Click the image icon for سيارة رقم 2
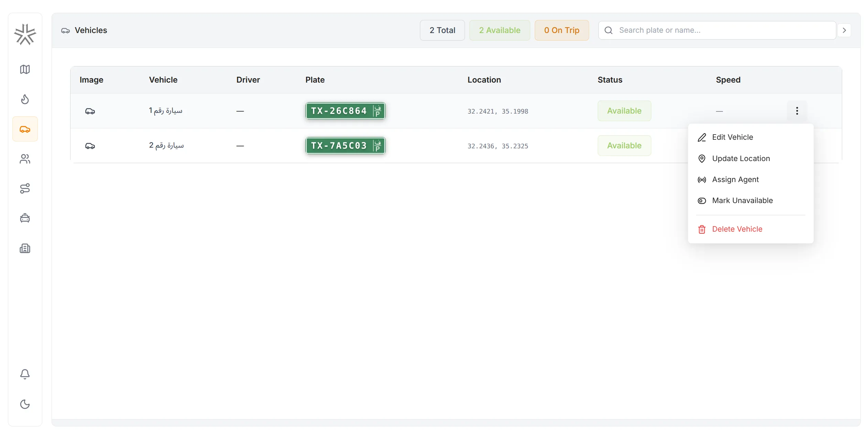Viewport: 868px width, 435px height. pyautogui.click(x=90, y=146)
